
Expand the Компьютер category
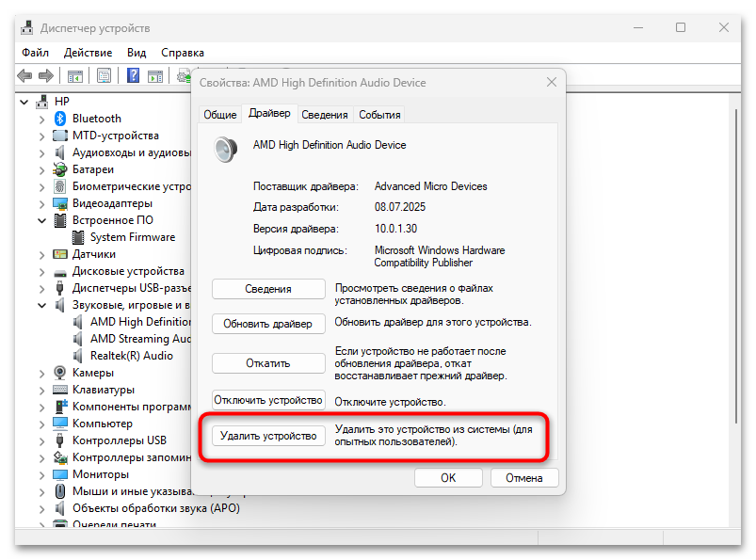pos(42,424)
